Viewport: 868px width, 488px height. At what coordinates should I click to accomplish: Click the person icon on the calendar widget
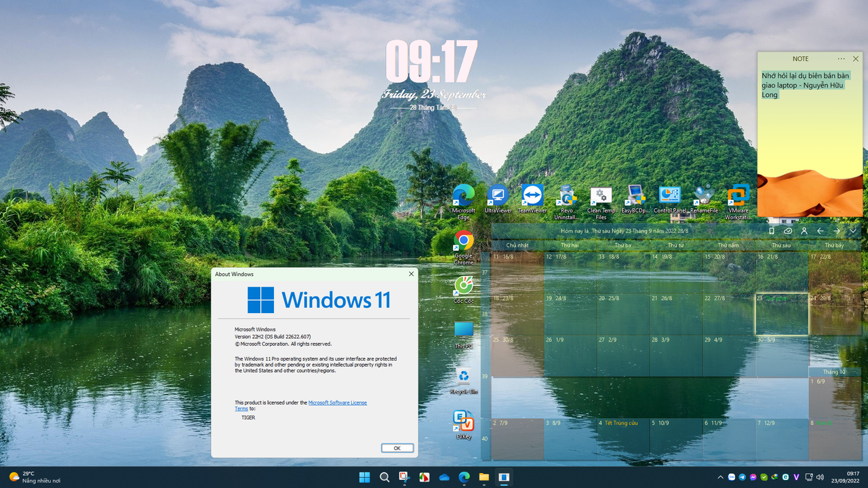[804, 230]
